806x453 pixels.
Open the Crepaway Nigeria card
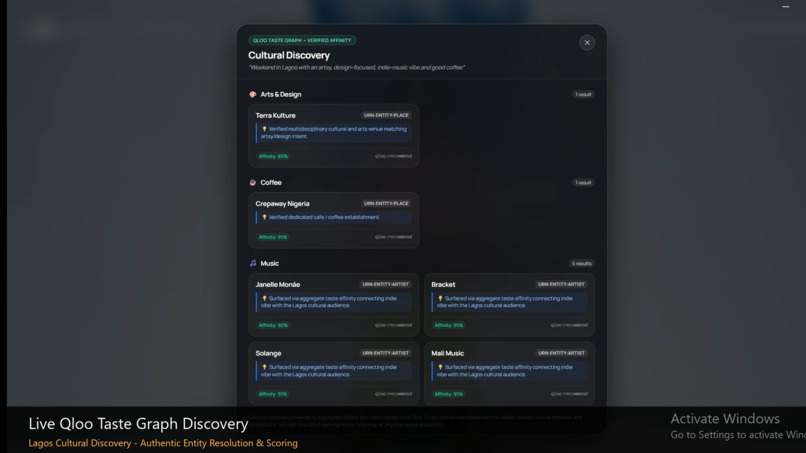(334, 220)
